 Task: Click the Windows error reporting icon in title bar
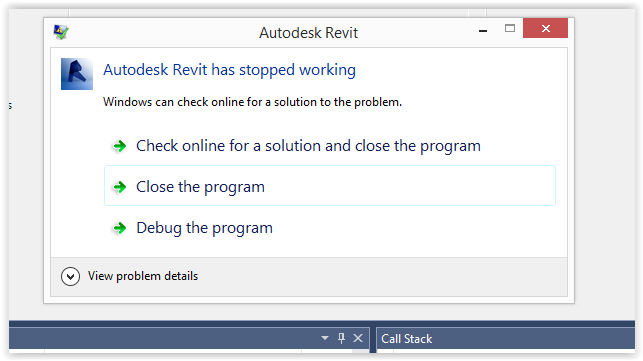coord(61,32)
